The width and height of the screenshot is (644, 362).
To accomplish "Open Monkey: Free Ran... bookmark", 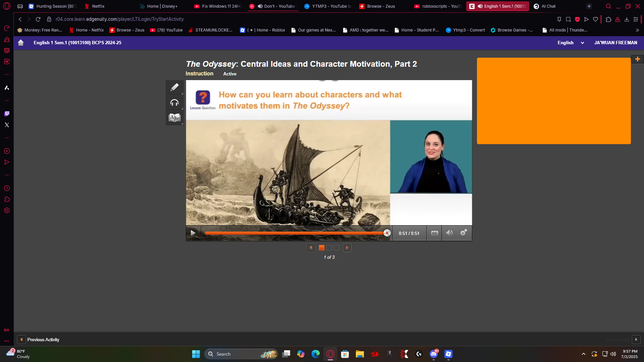I will tap(40, 30).
